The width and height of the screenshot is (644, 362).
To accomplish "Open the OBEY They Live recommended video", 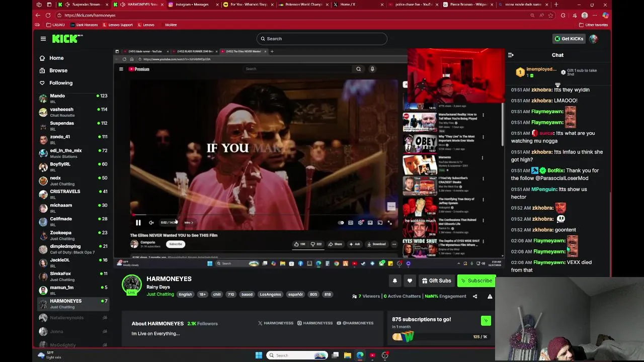I will [x=419, y=144].
